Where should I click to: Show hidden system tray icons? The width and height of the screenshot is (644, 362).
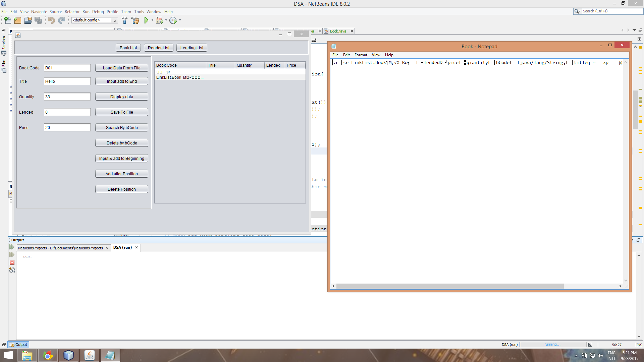[576, 356]
